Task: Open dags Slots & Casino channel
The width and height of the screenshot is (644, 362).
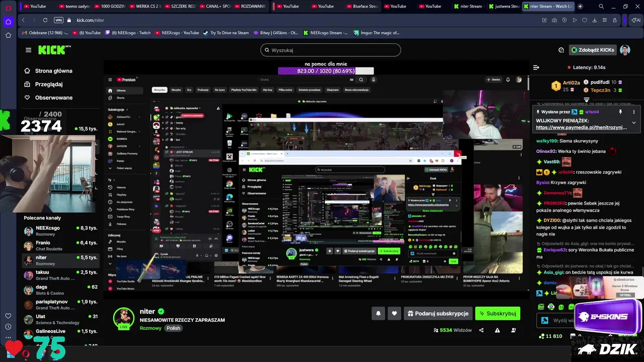Action: pos(60,290)
